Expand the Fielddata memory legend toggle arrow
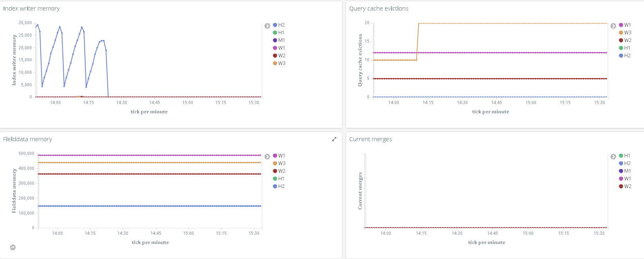 pos(267,157)
